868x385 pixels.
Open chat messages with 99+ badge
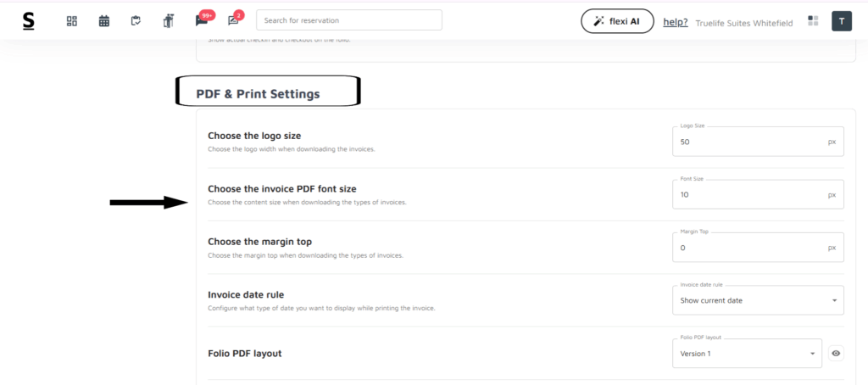pos(202,20)
